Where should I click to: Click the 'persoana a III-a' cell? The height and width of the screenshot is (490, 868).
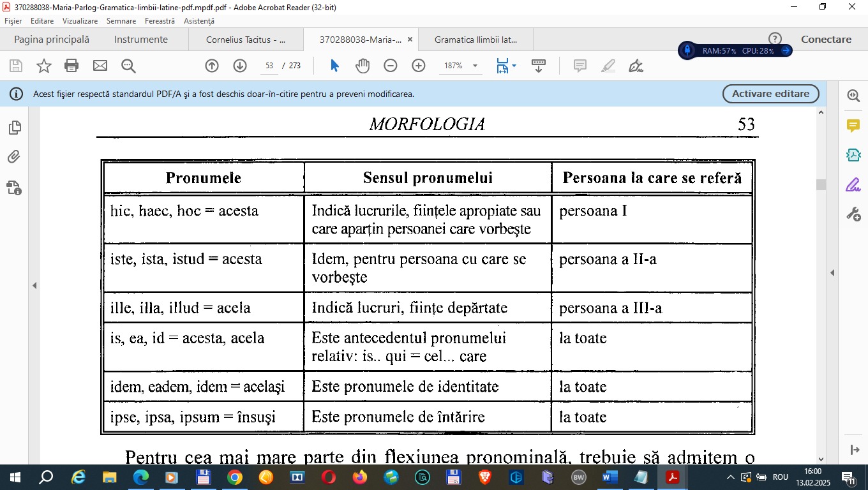click(652, 308)
